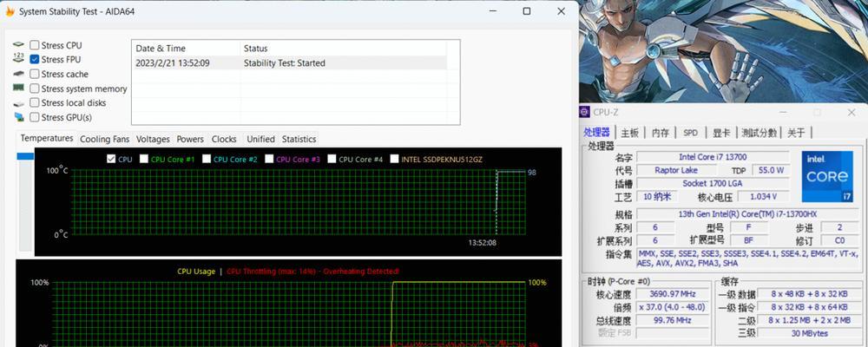Viewport: 868px width, 347px height.
Task: Check the CPU Core #4 graph checkbox
Action: (x=332, y=159)
